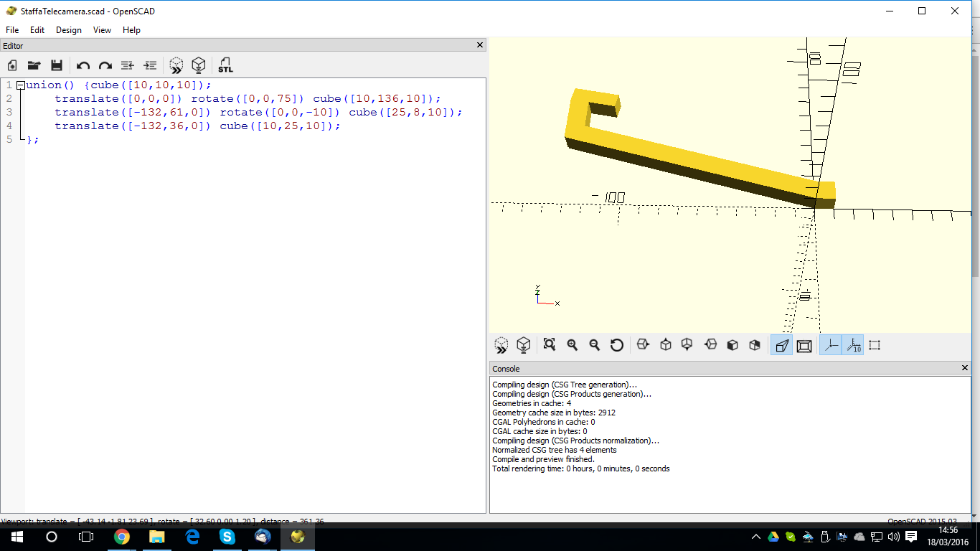The height and width of the screenshot is (551, 980).
Task: Click 'Normalized CSG tree has 4 elements' line
Action: [x=554, y=450]
